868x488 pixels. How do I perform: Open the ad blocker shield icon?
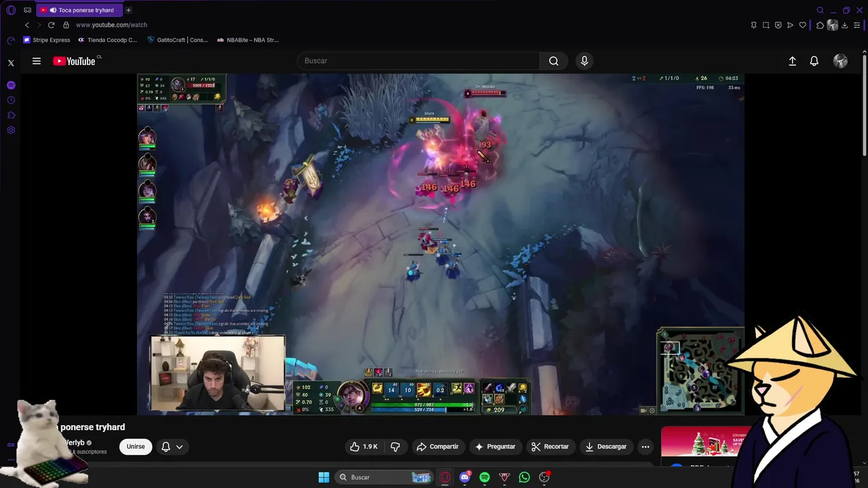778,25
